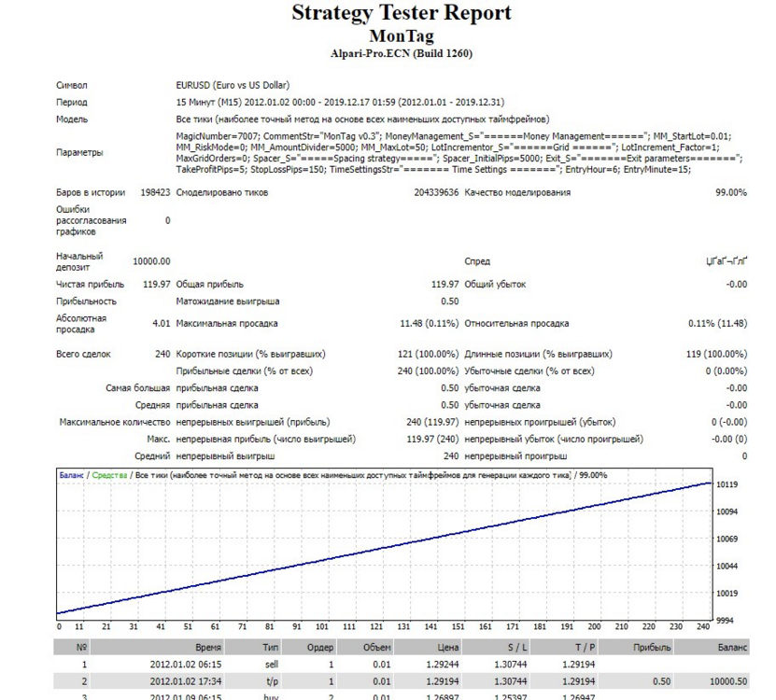
Task: Select the price cell '1.29244'
Action: tap(443, 665)
